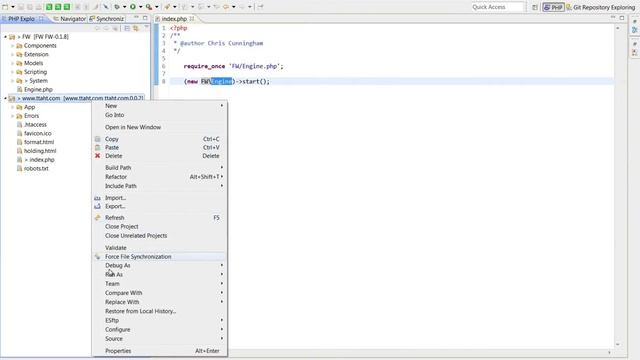The image size is (640, 360).
Task: Open the Build Path submenu
Action: click(x=159, y=168)
